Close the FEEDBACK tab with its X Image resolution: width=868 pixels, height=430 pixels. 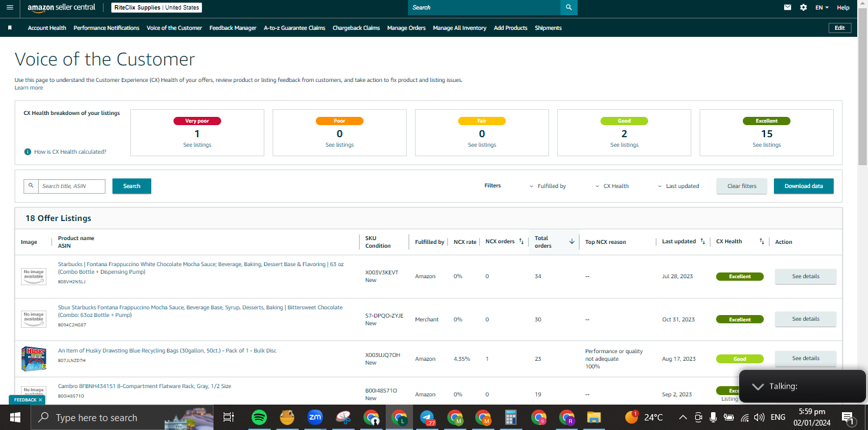coord(40,400)
